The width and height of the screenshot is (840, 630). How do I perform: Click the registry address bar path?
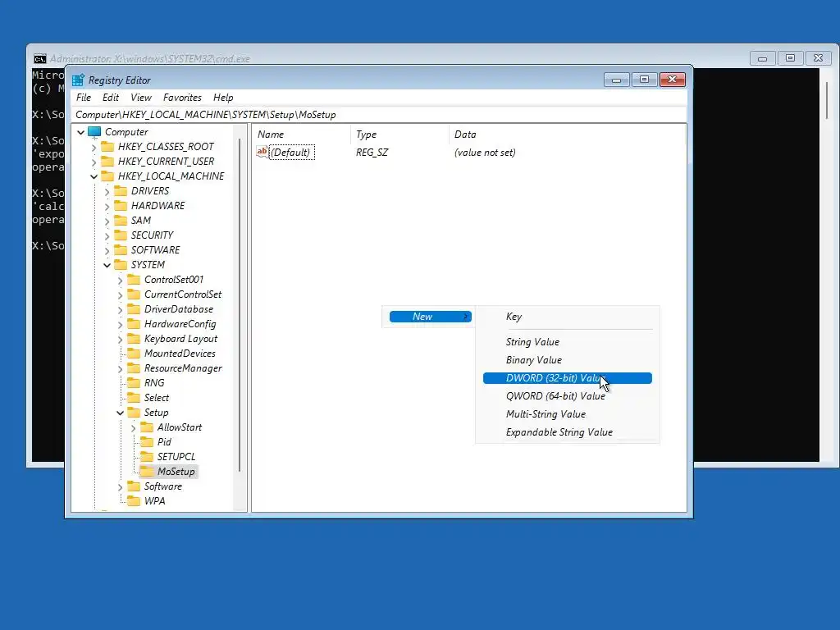(x=379, y=115)
